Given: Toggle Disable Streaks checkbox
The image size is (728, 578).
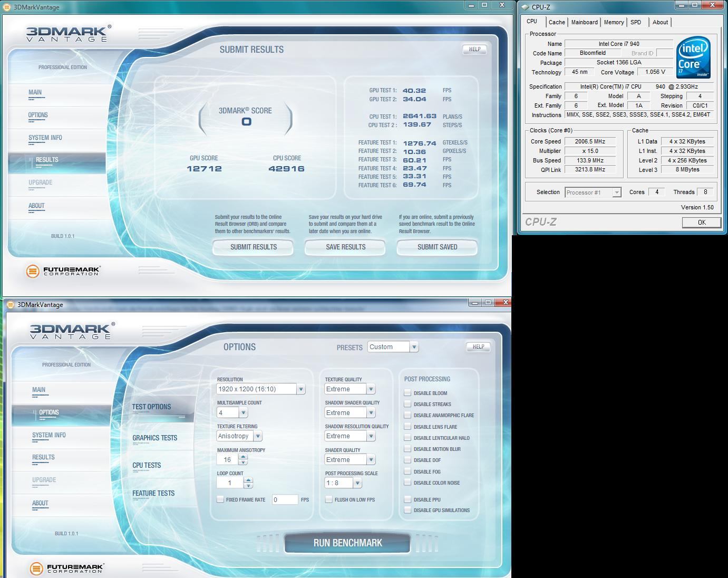Looking at the screenshot, I should pos(407,404).
